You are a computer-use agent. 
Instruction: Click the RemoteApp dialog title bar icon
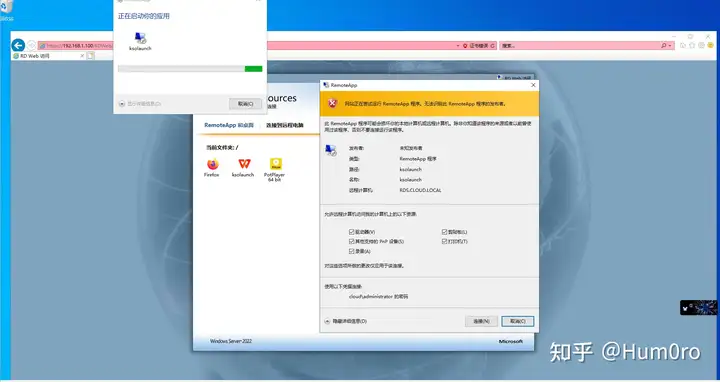pos(326,85)
